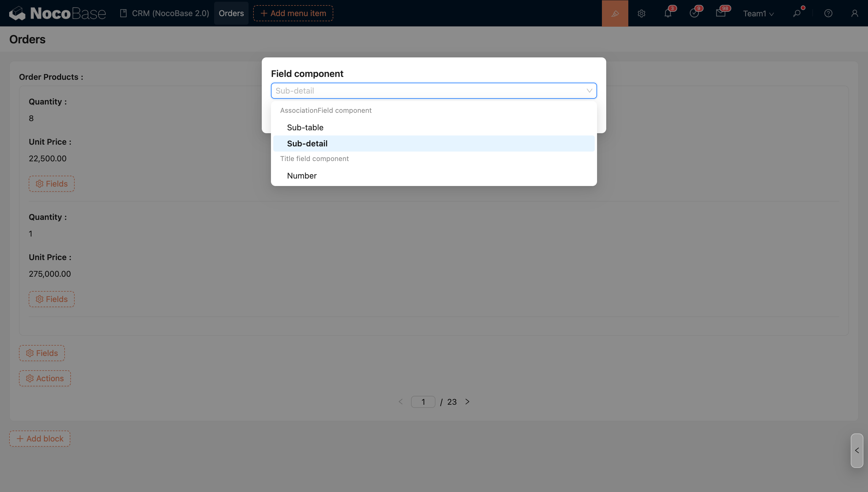Expand the Team1 dropdown
This screenshot has width=868, height=492.
tap(758, 13)
